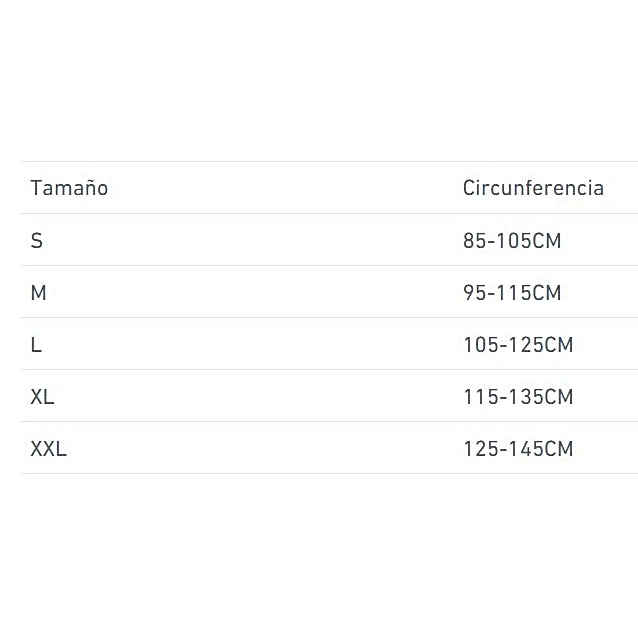Click the 105-125CM circumference value

click(x=517, y=345)
